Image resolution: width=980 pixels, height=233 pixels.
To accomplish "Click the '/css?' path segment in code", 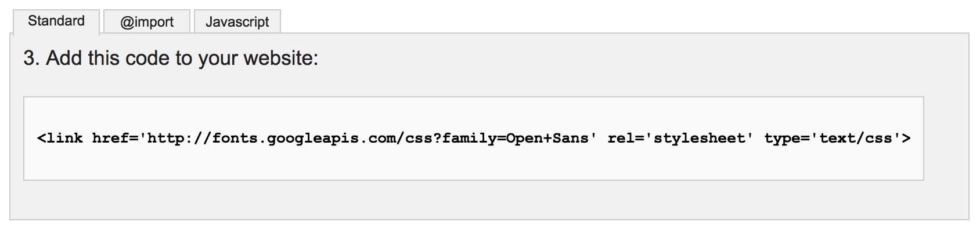I will (x=419, y=139).
